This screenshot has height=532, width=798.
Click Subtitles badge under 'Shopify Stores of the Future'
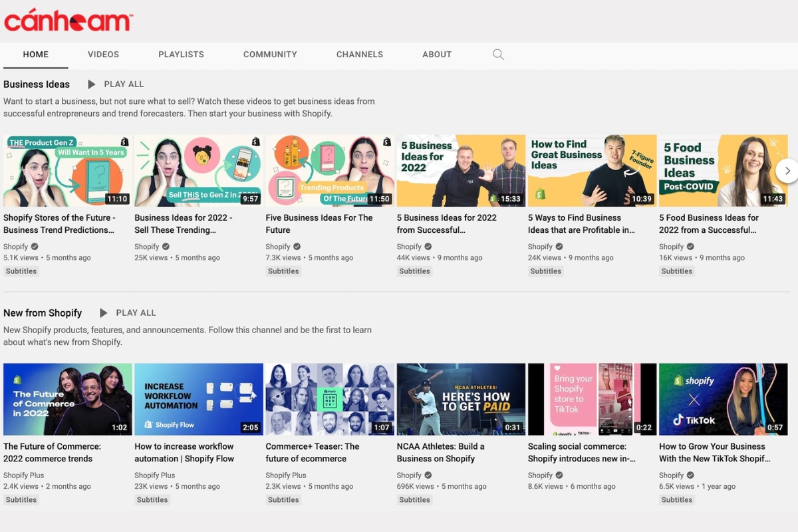point(21,271)
